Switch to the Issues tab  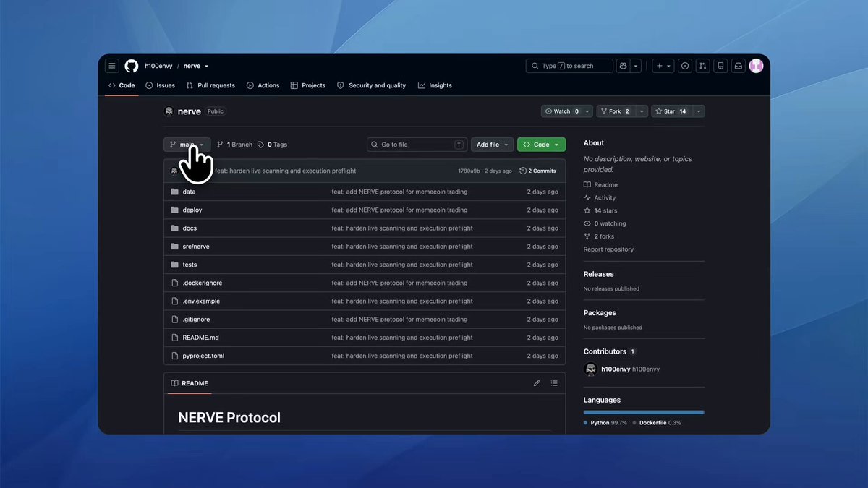[160, 85]
